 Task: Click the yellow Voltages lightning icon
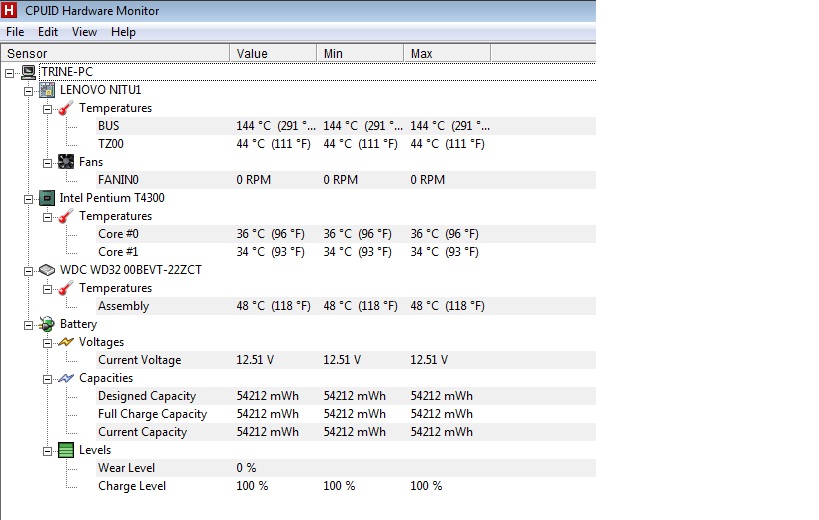click(66, 342)
